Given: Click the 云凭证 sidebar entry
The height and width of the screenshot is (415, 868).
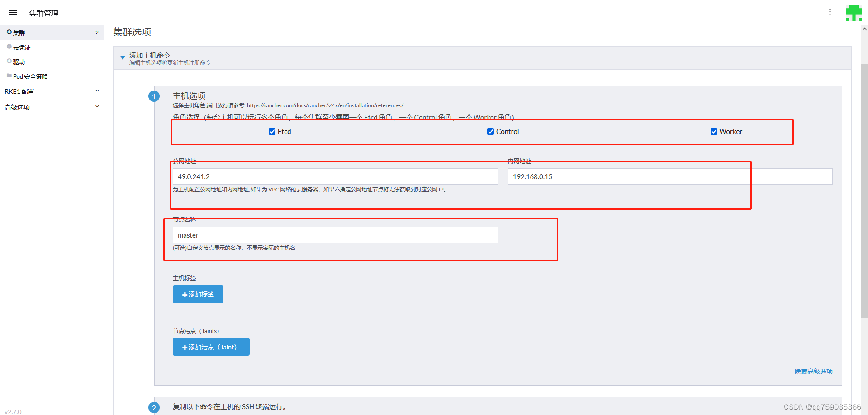Looking at the screenshot, I should 22,47.
